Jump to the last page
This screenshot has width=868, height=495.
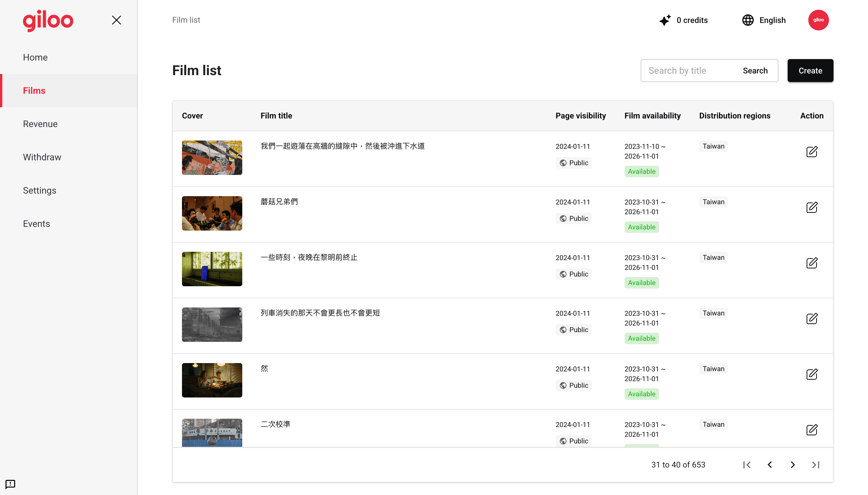pyautogui.click(x=815, y=465)
